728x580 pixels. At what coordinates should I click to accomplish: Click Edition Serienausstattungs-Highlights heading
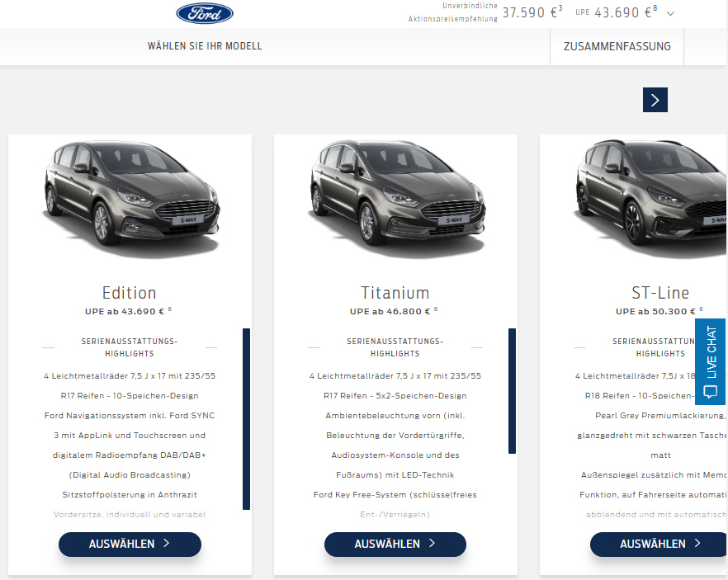click(x=130, y=347)
